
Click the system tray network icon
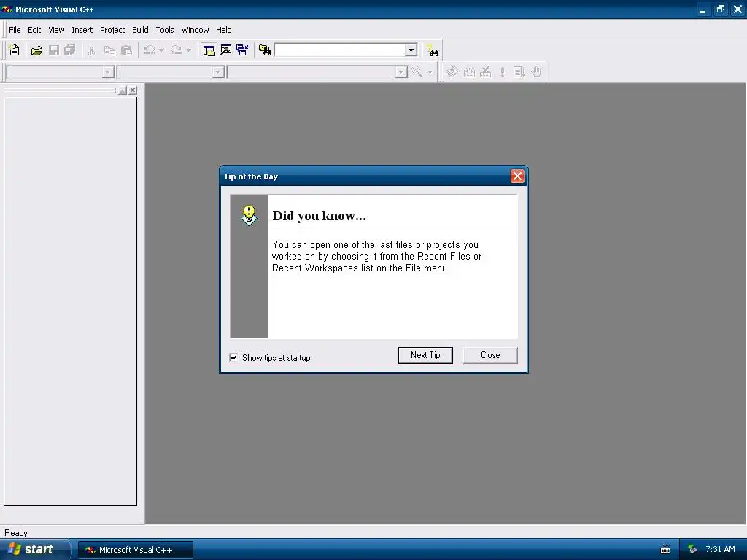click(692, 549)
